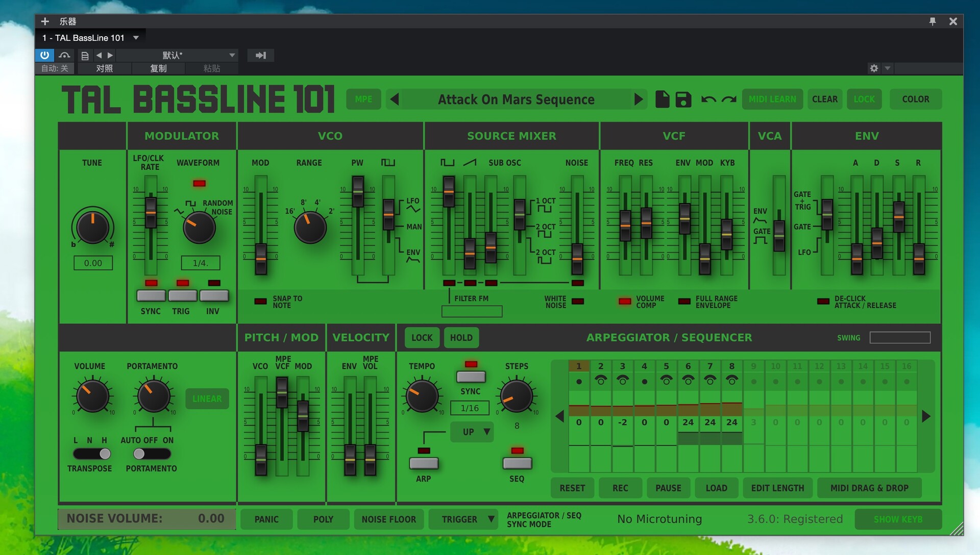Toggle DE-CLICK ATTACK / RELEASE
Viewport: 980px width, 555px height.
(x=823, y=301)
